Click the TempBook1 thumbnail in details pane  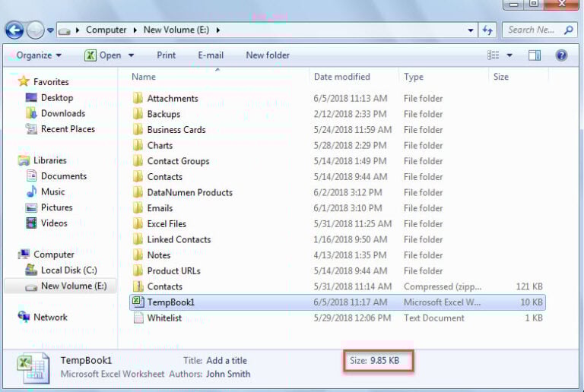33,368
